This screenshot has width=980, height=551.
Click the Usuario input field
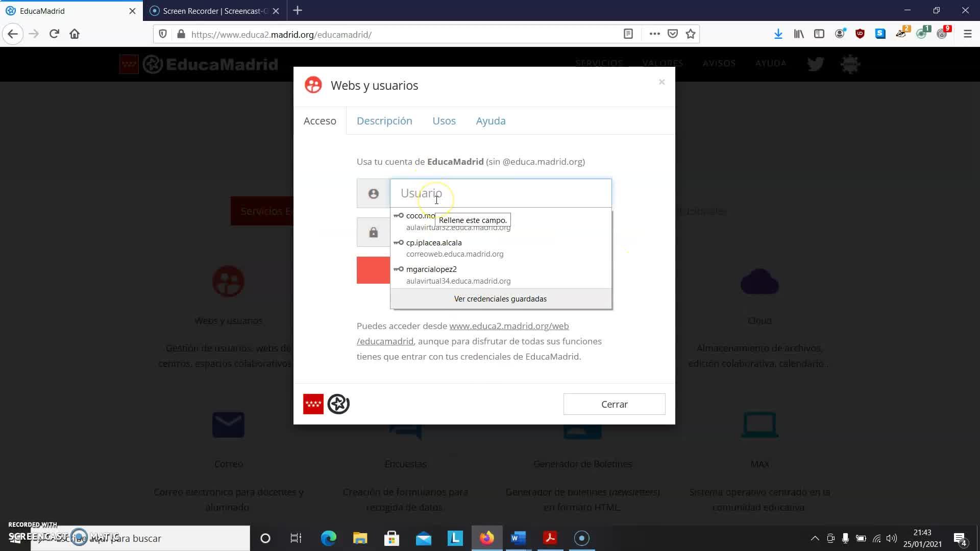(x=526, y=193)
